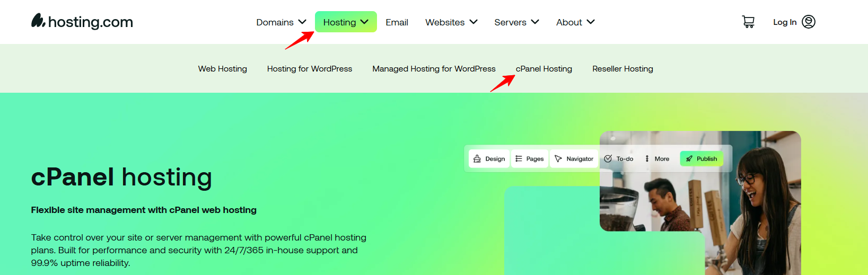Open the About menu

[x=575, y=22]
